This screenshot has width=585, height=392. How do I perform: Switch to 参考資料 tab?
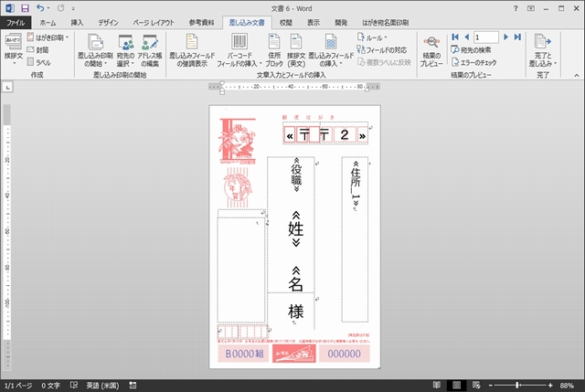coord(201,23)
